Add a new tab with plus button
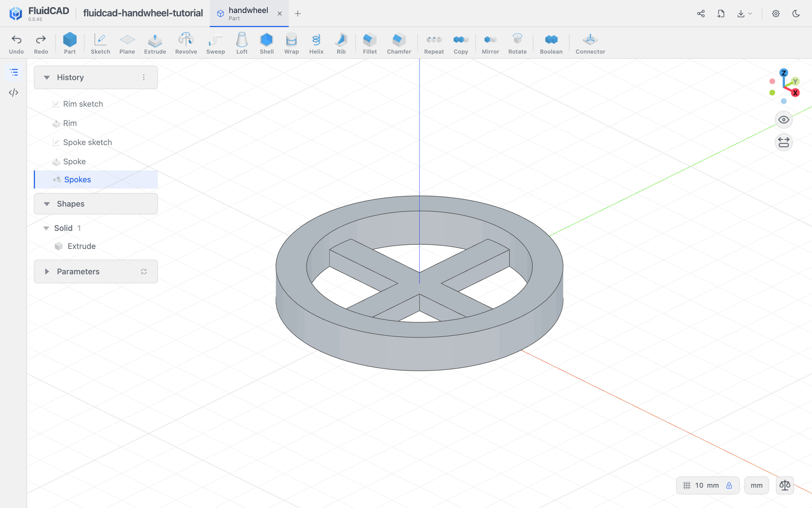This screenshot has width=812, height=508. [298, 14]
